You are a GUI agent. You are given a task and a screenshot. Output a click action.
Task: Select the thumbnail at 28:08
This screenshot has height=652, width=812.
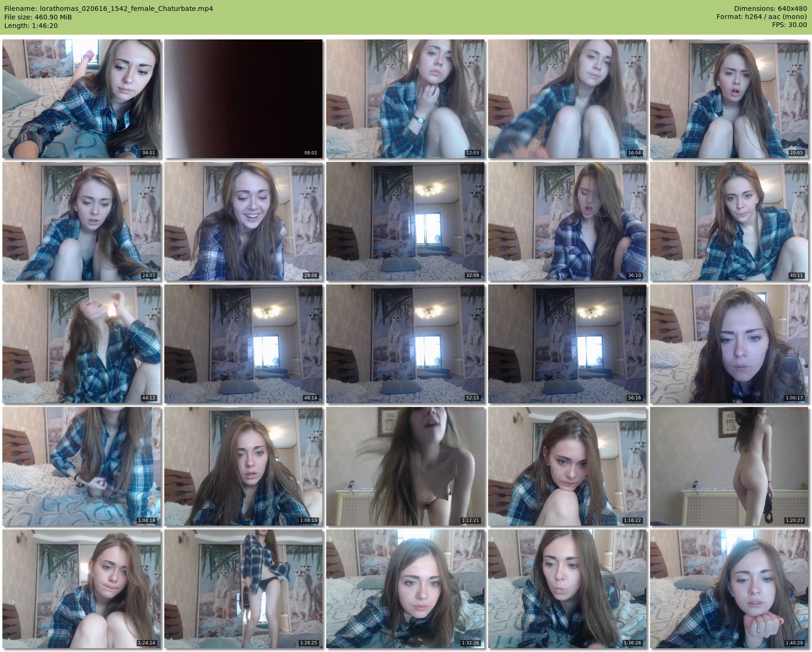[243, 221]
